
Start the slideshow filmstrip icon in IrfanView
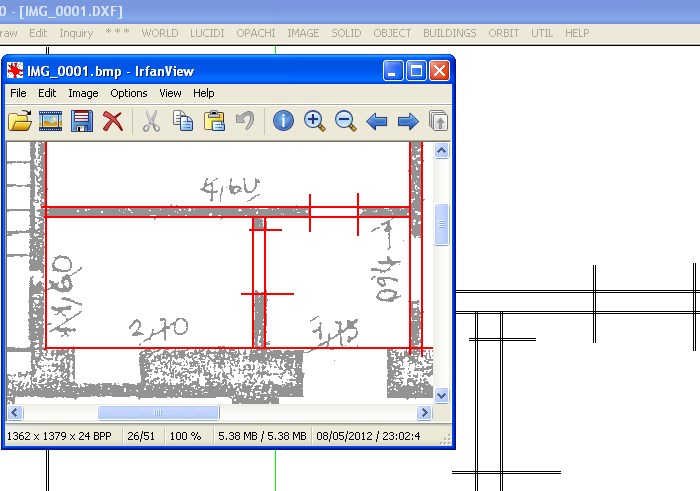50,121
